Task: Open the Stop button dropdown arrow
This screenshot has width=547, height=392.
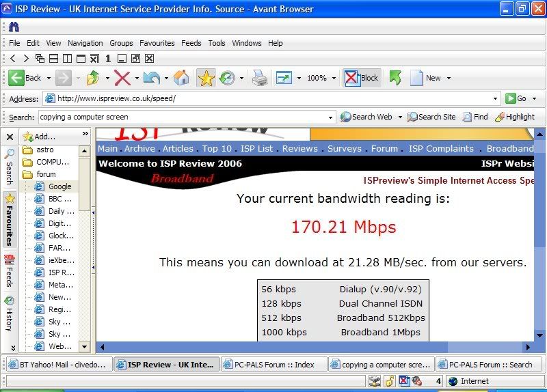Action: click(x=137, y=78)
